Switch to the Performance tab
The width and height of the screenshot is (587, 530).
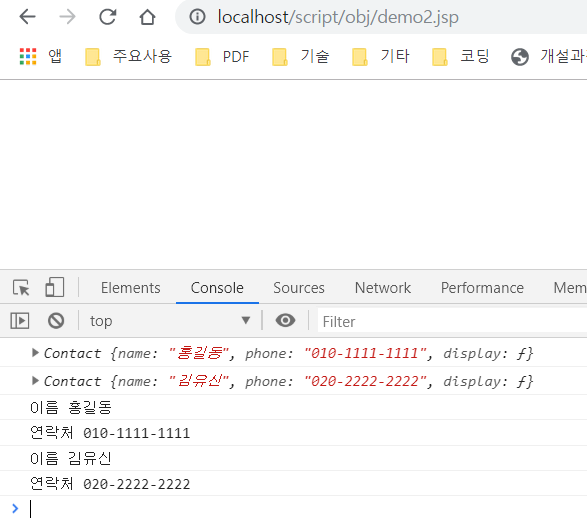482,288
